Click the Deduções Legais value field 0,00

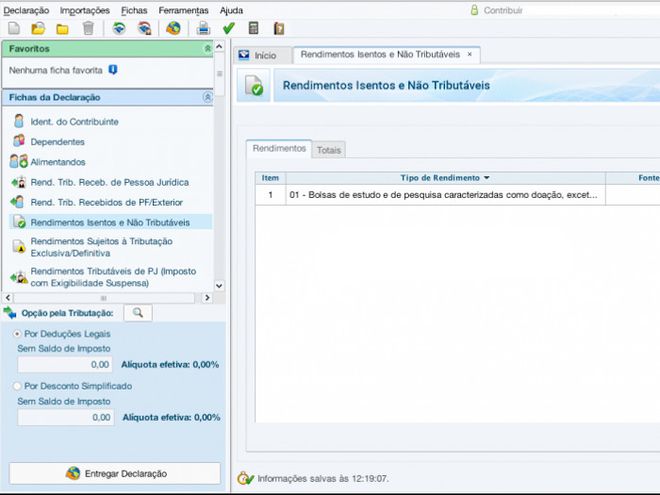(65, 365)
